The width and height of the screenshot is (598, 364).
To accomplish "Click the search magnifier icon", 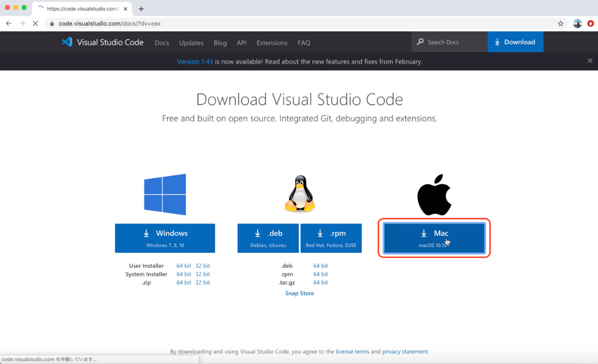I will pyautogui.click(x=420, y=42).
